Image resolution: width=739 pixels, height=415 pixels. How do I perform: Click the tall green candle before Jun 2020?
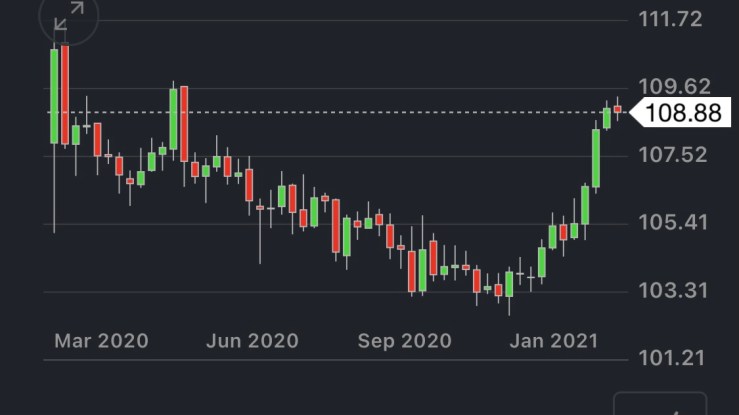[x=173, y=120]
